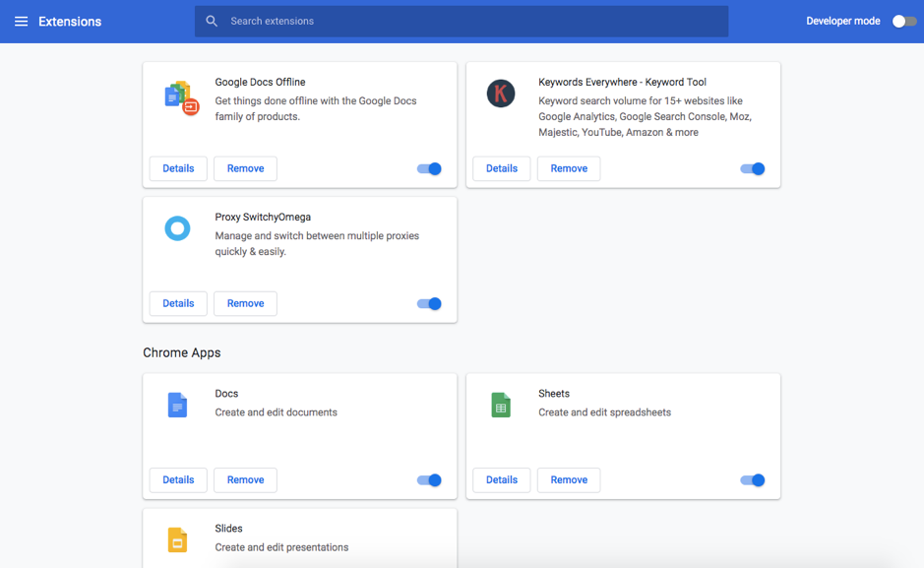Remove the Docs Chrome app

coord(245,480)
